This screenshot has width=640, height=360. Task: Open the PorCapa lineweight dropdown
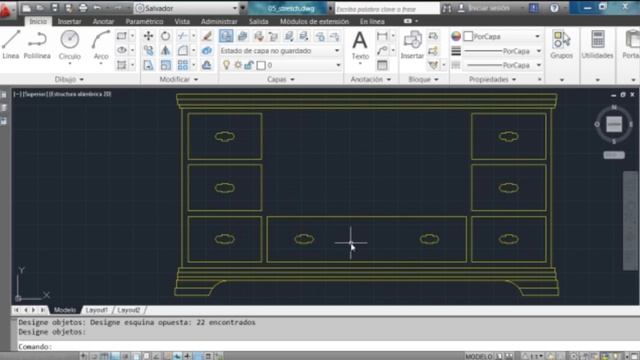tap(538, 51)
